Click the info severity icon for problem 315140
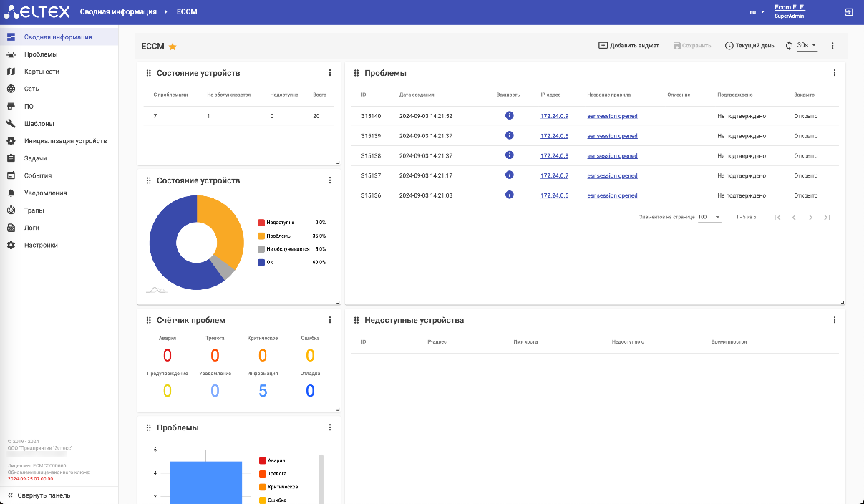Image resolution: width=864 pixels, height=504 pixels. [x=510, y=115]
